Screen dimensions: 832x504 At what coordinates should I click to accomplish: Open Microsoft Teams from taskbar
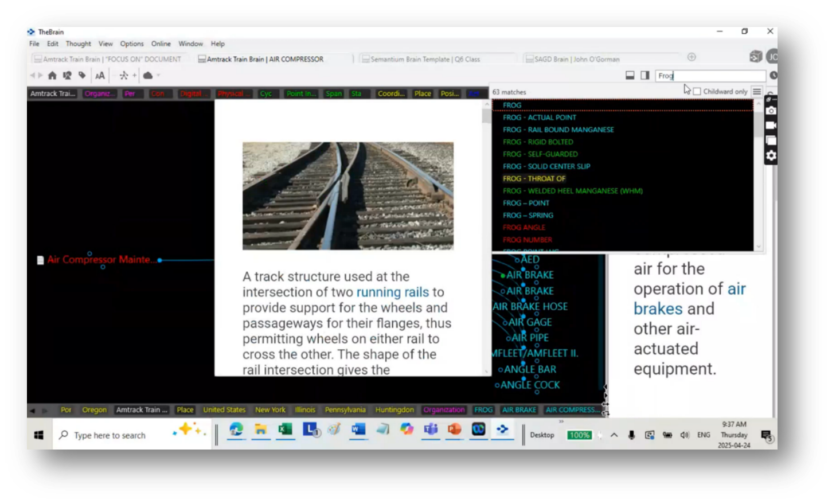click(x=431, y=429)
